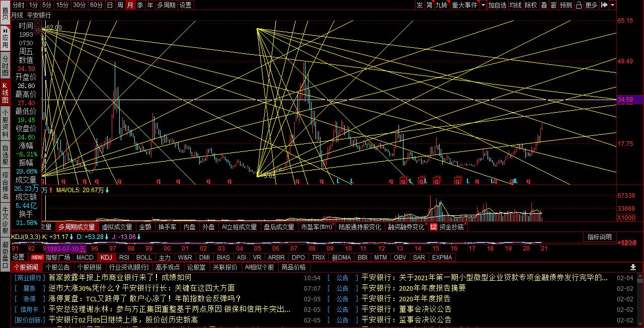Toggle 均线 moving averages display
644x328 pixels.
(x=516, y=5)
